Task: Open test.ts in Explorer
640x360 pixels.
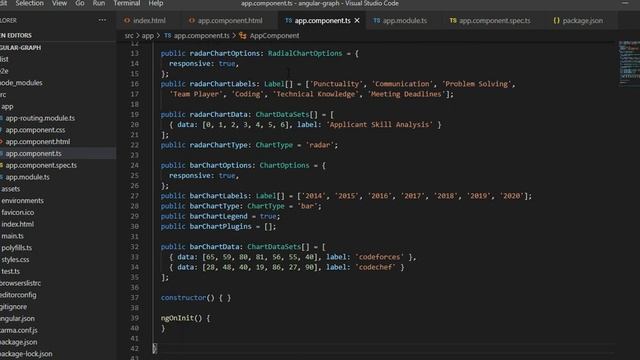Action: point(10,271)
